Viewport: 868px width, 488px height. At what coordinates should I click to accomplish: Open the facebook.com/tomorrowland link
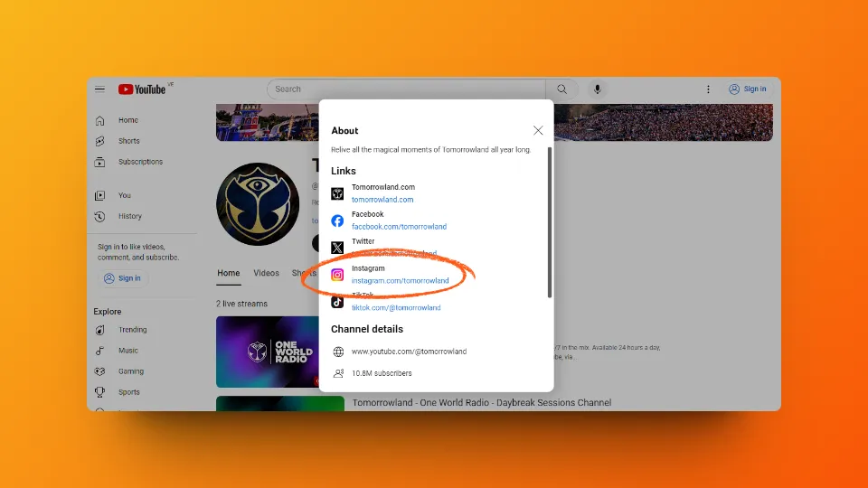point(399,227)
